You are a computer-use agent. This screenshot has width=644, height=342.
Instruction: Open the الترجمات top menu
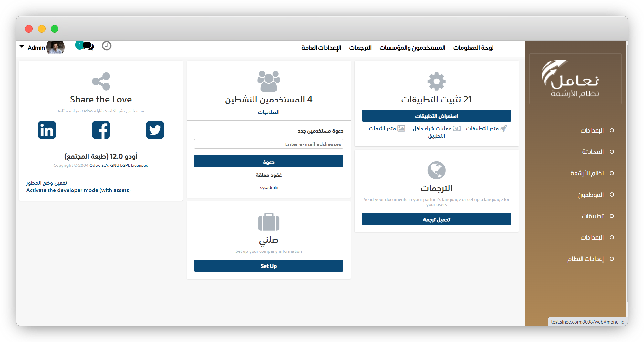point(360,48)
